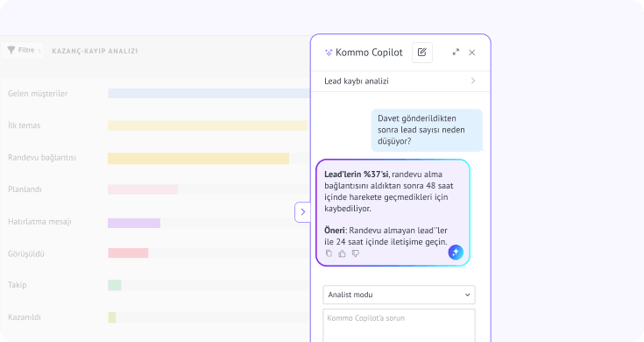Click the Kazanç-Kayıp Analizi heading
The image size is (644, 342).
click(x=95, y=51)
